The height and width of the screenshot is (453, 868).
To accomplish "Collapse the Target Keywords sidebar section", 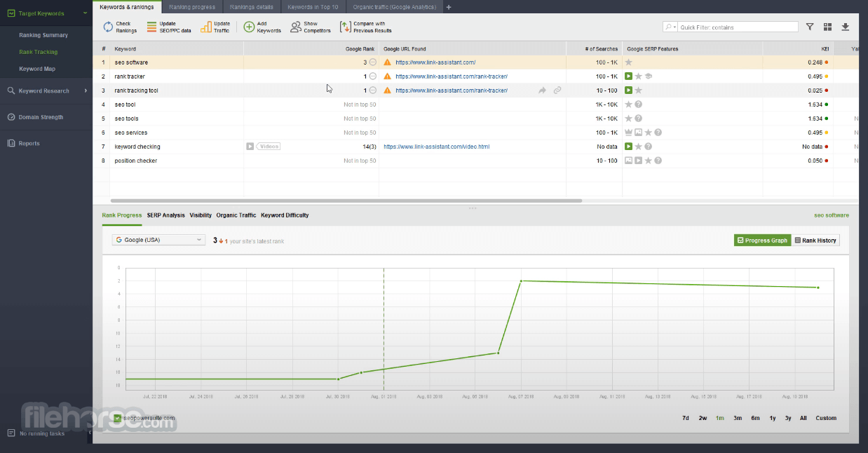I will click(x=85, y=13).
